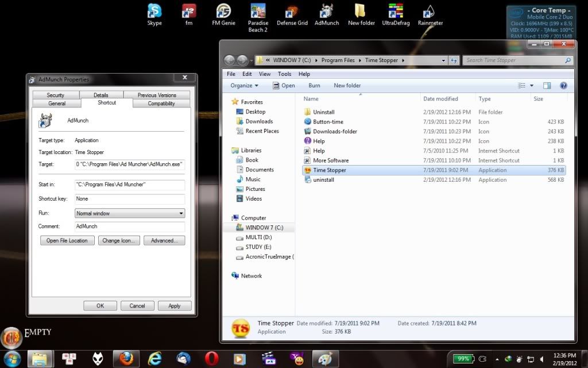The image size is (588, 368).
Task: Select Rainmeter desktop icon
Action: 430,15
